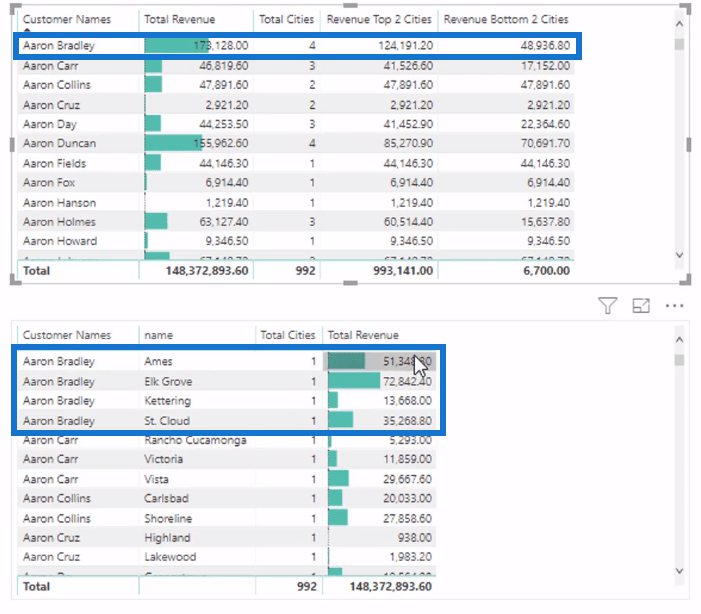
Task: Select the Ames city cell
Action: pos(158,361)
